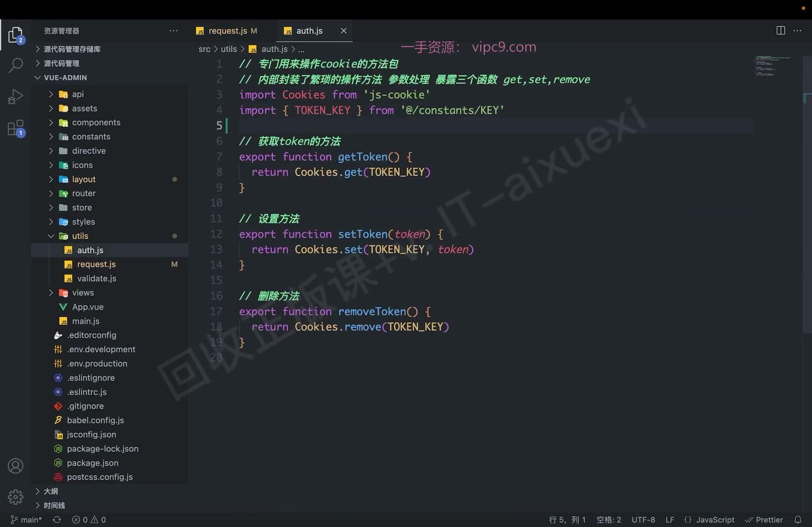Open Run and Debug view icon

16,97
